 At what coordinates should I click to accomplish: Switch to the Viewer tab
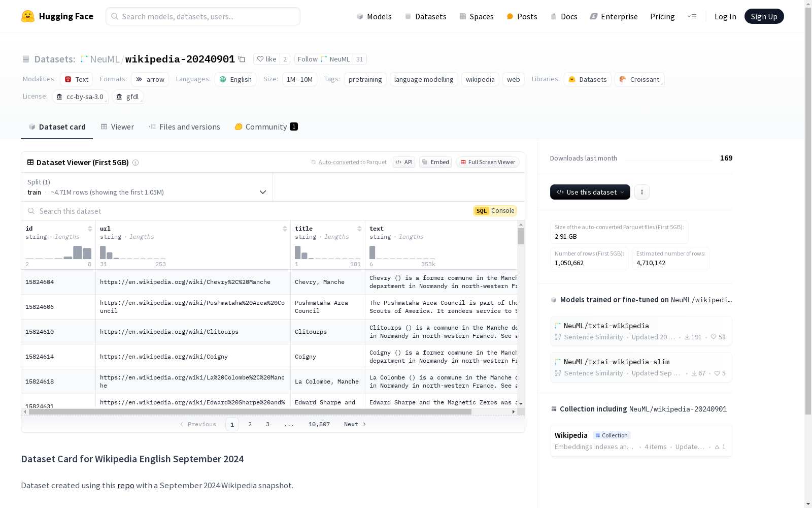click(117, 127)
